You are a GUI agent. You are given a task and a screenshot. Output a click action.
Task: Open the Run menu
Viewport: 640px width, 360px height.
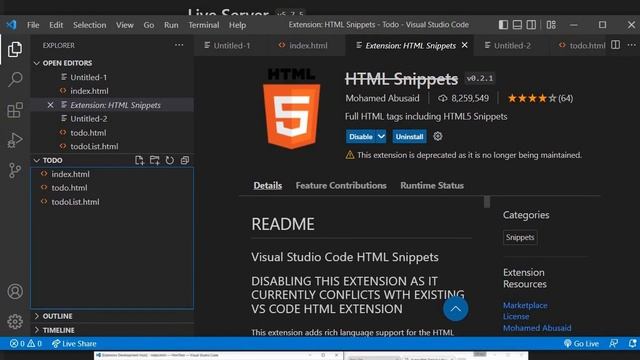tap(171, 25)
